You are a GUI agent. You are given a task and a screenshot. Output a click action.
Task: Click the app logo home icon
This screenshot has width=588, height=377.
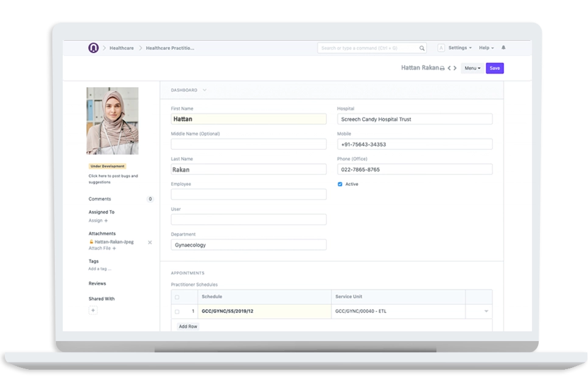(93, 48)
